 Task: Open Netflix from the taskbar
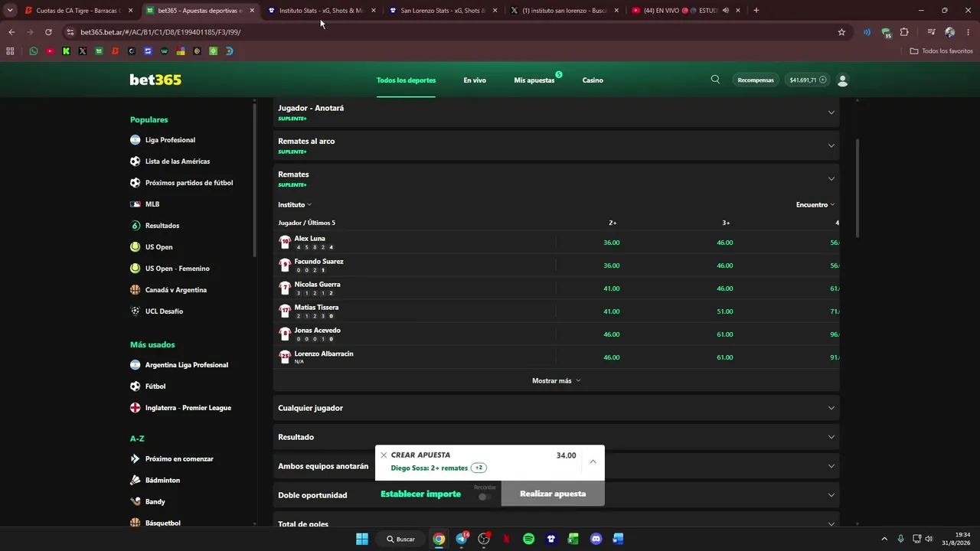click(x=506, y=539)
